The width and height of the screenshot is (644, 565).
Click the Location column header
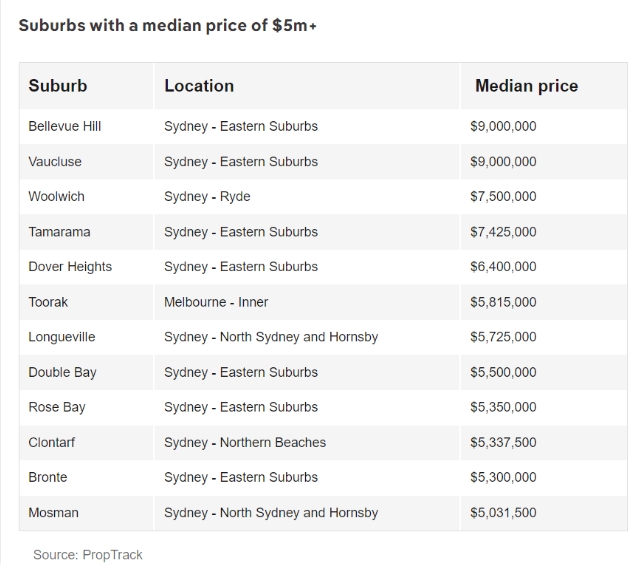[307, 86]
